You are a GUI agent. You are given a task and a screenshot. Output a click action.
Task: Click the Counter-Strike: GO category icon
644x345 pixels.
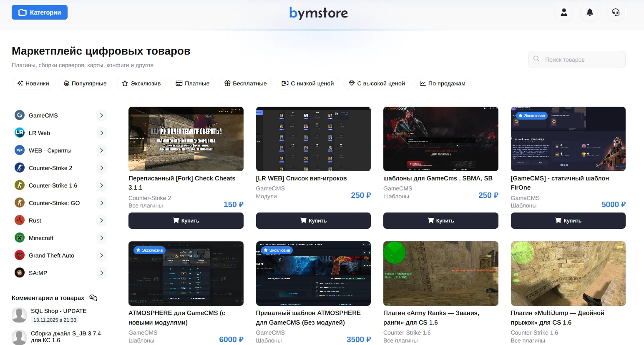pos(20,202)
